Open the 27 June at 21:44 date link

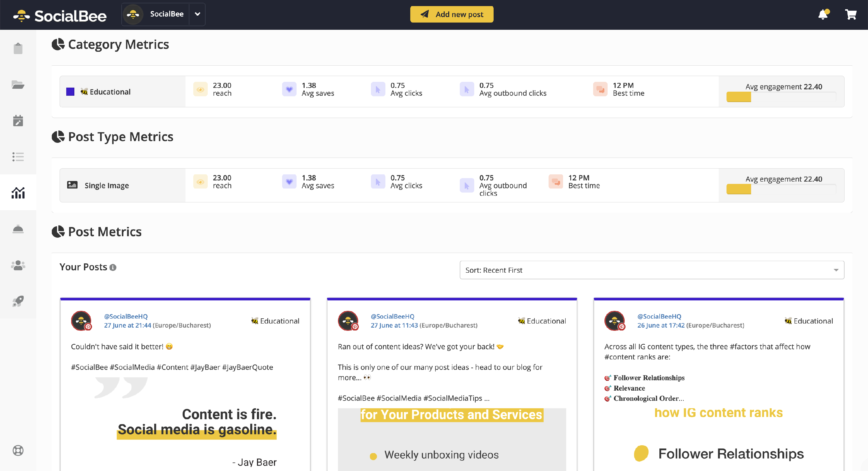(x=127, y=326)
